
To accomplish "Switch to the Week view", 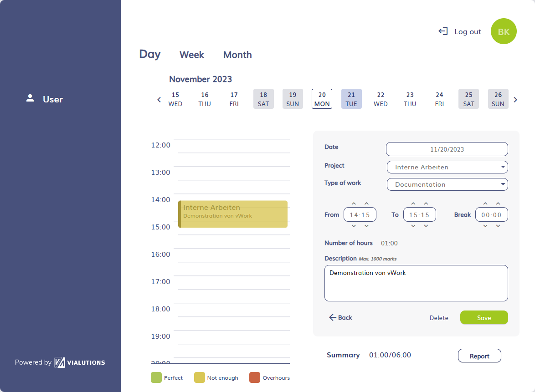I will click(x=191, y=55).
